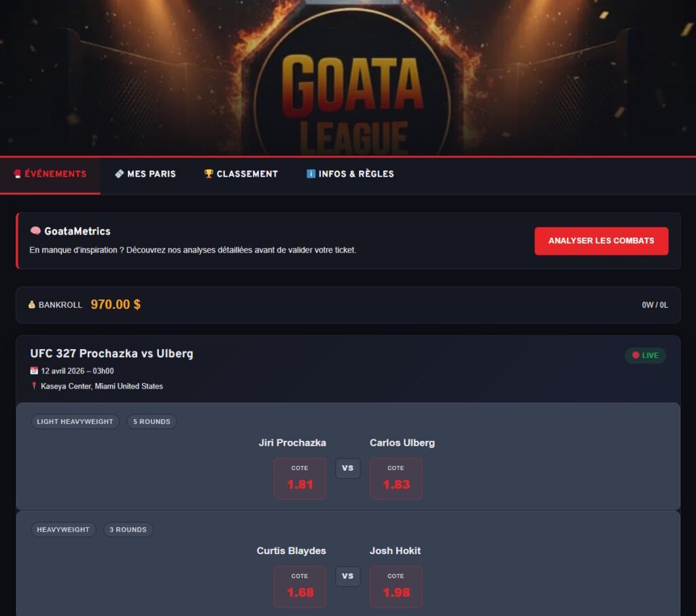Open the Classement tab
The width and height of the screenshot is (696, 616).
click(240, 174)
